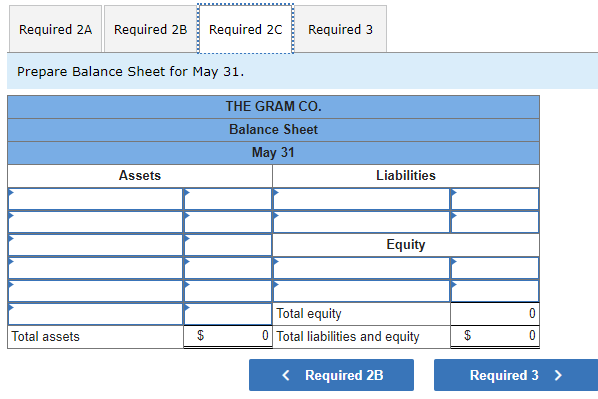Open second asset name dropdown row
The image size is (598, 399).
tap(95, 222)
